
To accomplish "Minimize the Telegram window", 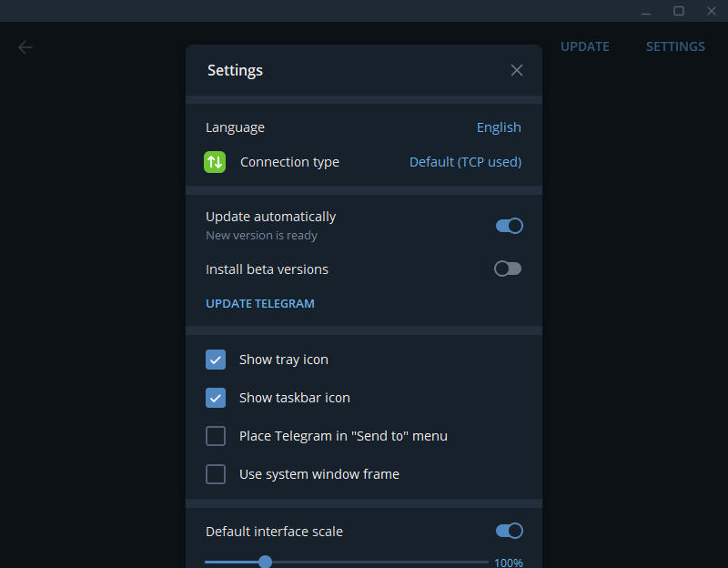I will 646,11.
